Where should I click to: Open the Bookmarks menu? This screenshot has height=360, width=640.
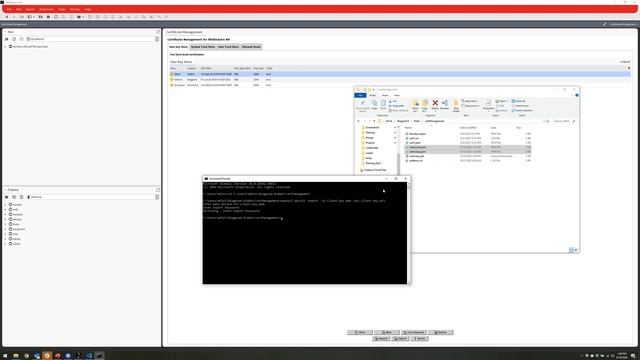coord(46,9)
